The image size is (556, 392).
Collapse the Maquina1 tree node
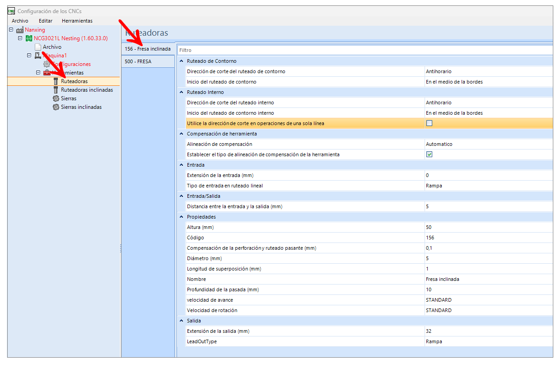29,56
